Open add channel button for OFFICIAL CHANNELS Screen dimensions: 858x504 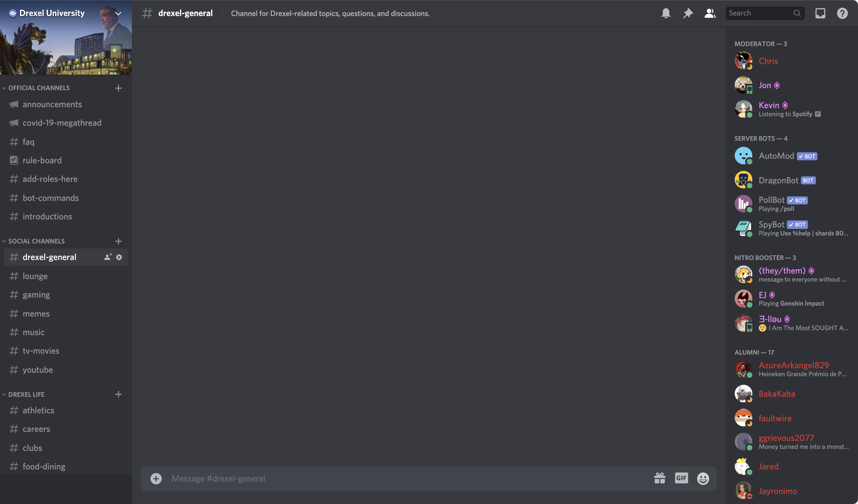click(118, 88)
